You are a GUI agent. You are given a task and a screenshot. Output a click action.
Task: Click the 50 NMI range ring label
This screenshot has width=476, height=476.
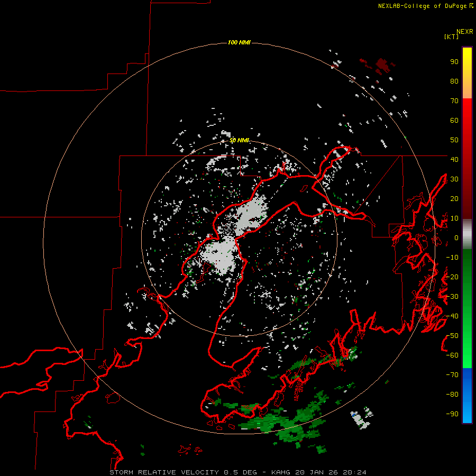pos(239,140)
